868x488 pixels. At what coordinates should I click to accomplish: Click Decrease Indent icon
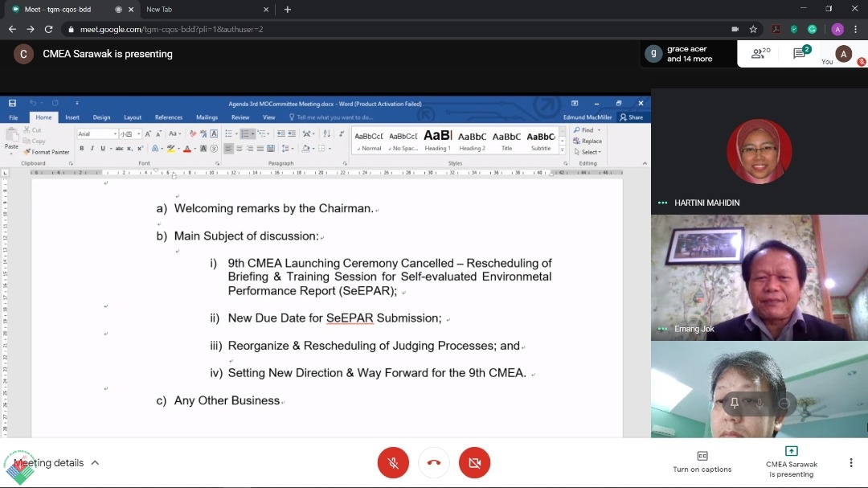pyautogui.click(x=280, y=134)
